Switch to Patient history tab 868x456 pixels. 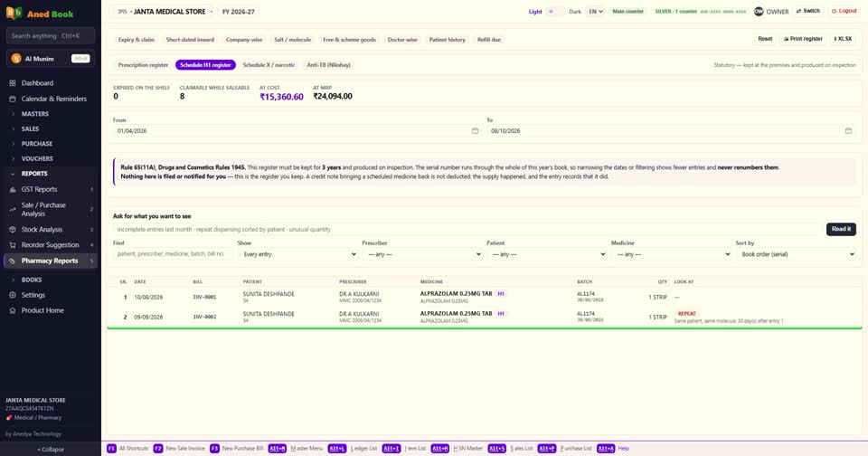coord(448,39)
